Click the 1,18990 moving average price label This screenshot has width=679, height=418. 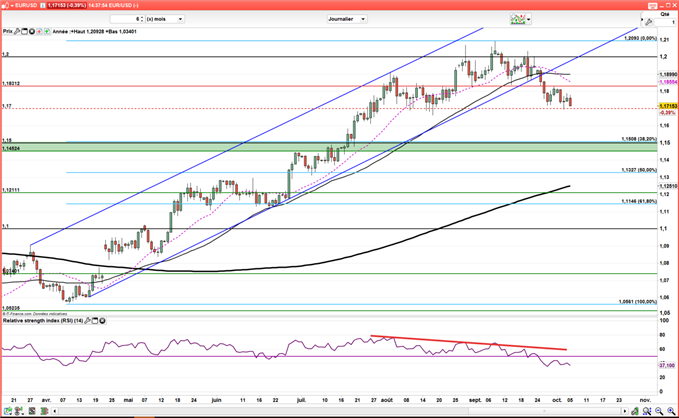(x=668, y=75)
